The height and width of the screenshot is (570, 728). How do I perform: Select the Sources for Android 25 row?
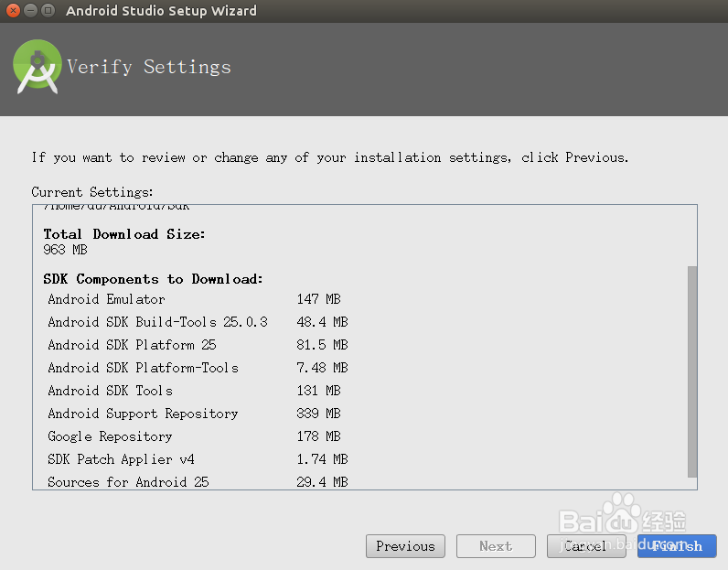click(128, 482)
